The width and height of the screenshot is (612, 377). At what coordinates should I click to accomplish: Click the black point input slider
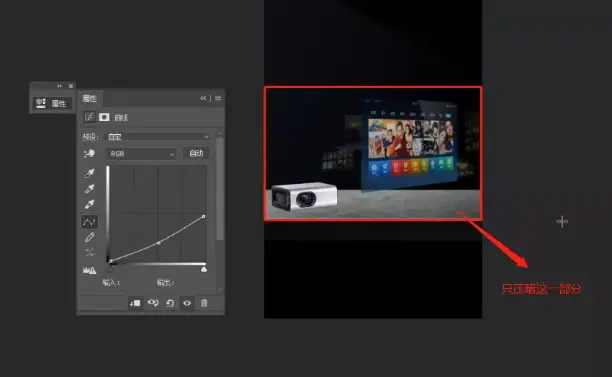point(110,269)
